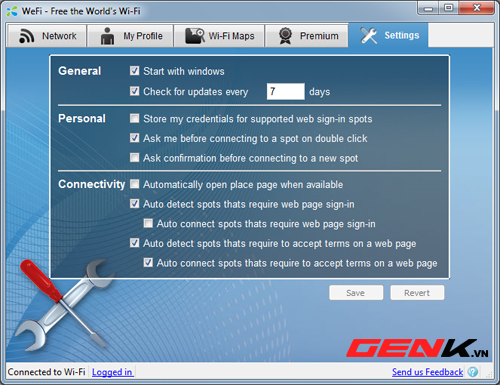The width and height of the screenshot is (500, 385).
Task: Uncheck Start with windows
Action: click(134, 71)
